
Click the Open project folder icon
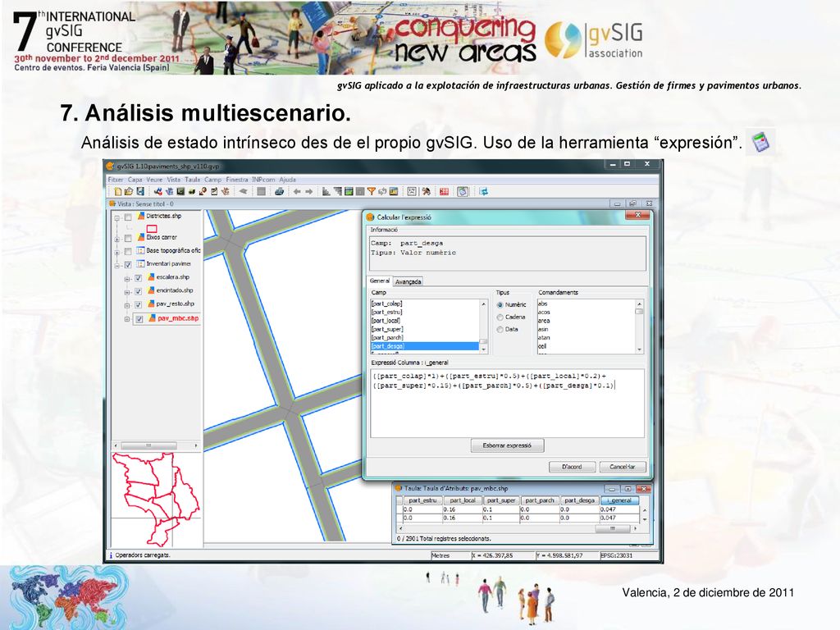point(129,191)
